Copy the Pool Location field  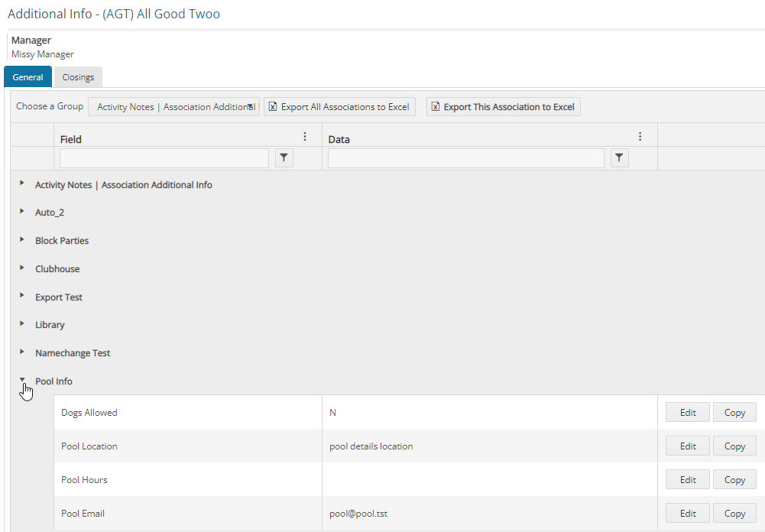734,446
